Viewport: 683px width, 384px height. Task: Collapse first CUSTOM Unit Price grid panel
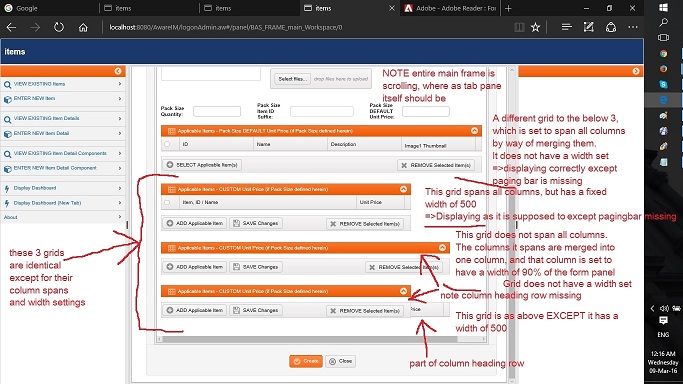click(x=403, y=189)
